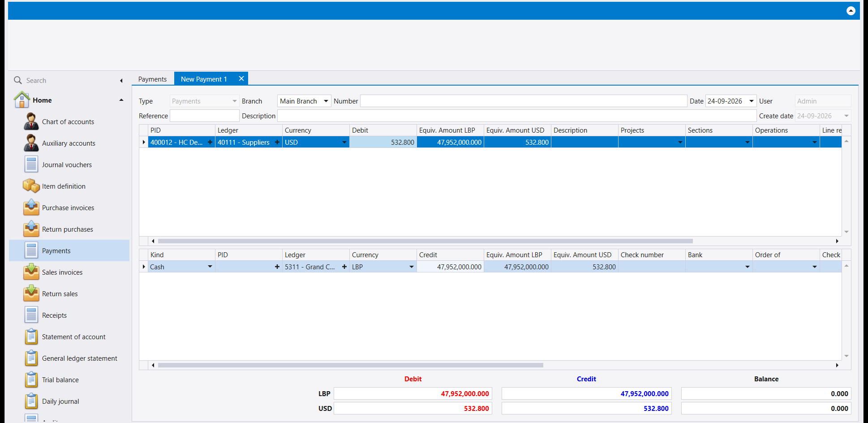Click the Number input field
Screen dimensions: 868x423
click(524, 101)
